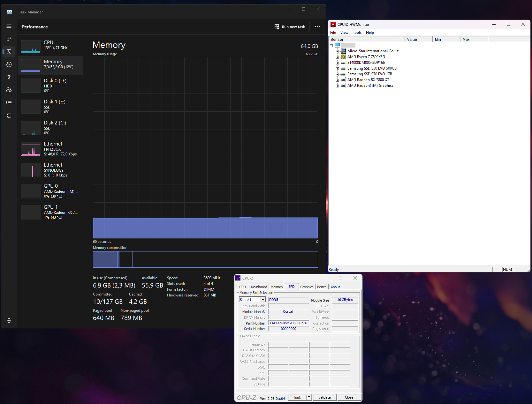This screenshot has width=532, height=404.
Task: Click the Value column header
Action: pos(419,39)
